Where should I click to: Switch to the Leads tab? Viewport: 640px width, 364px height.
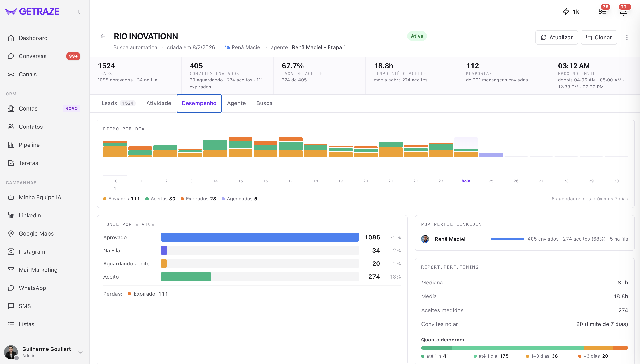[x=119, y=103]
